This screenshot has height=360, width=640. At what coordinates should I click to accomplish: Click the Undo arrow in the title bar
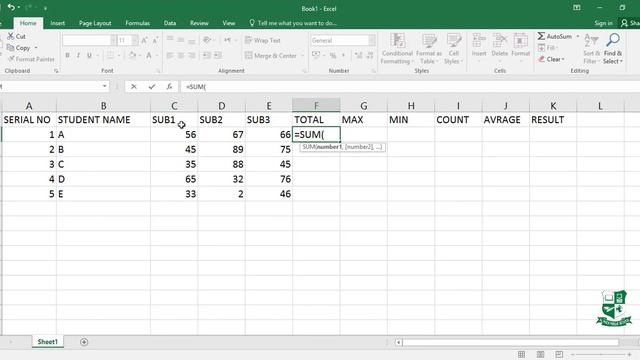click(x=11, y=8)
